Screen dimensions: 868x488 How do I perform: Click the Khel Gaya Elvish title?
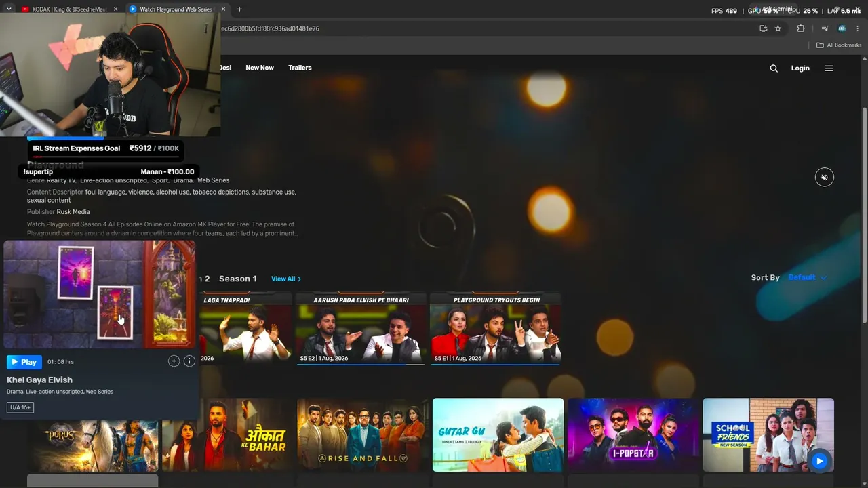(x=39, y=380)
